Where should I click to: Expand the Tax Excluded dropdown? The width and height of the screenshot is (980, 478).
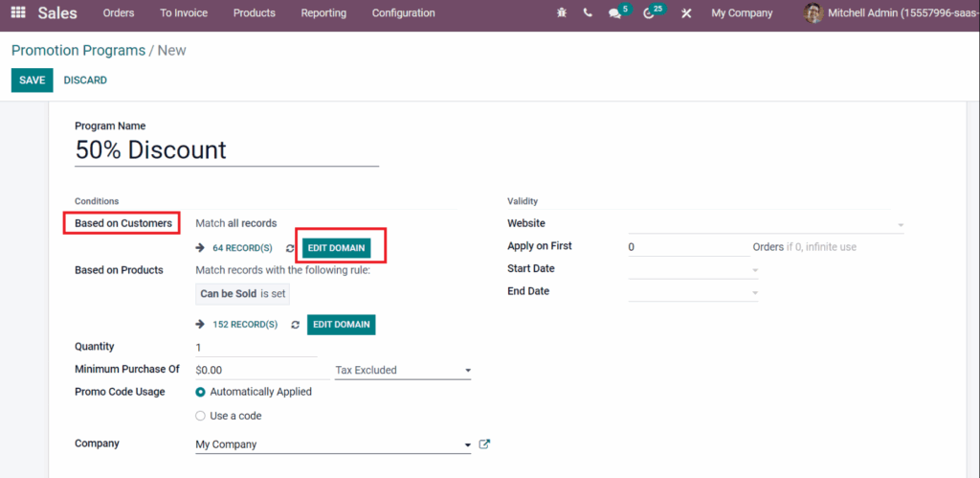pyautogui.click(x=403, y=371)
